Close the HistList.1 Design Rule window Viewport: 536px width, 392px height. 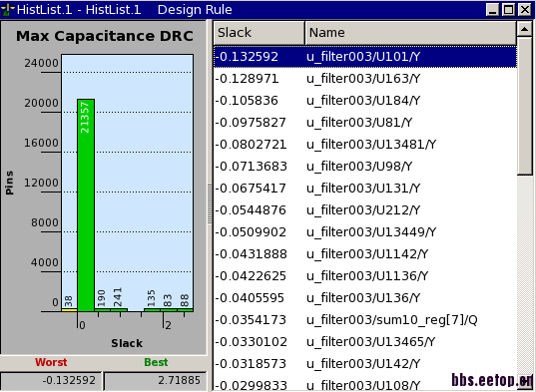point(525,10)
